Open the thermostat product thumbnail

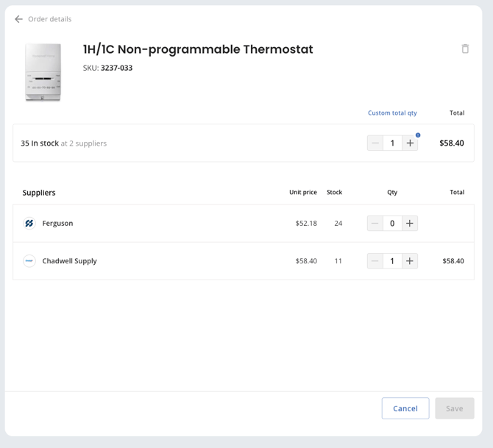pos(43,73)
